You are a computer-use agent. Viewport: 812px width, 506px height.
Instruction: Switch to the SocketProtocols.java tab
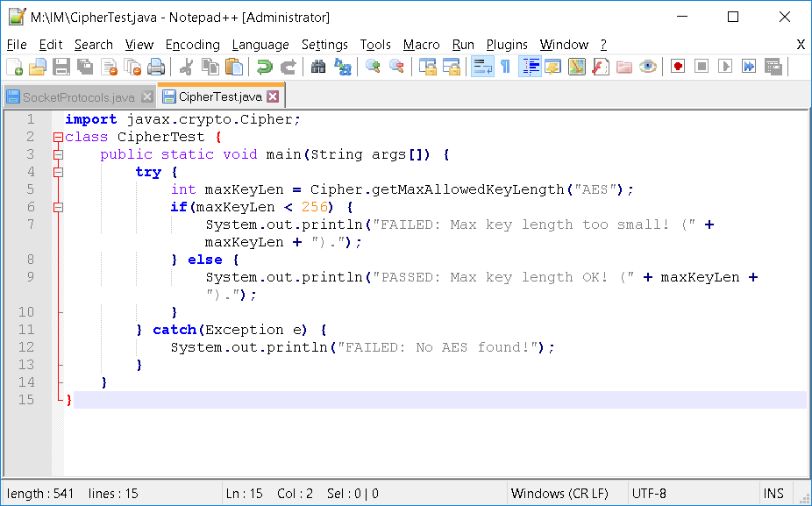point(79,96)
